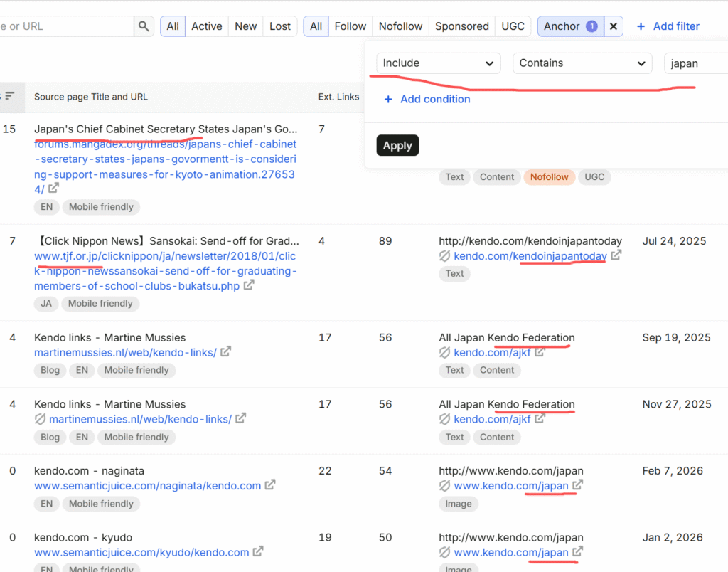Click the UGC tag in first row
The width and height of the screenshot is (728, 572).
click(594, 177)
